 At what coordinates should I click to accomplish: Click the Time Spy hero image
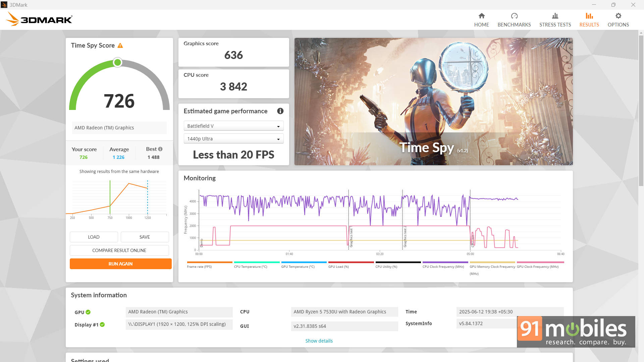pos(433,101)
